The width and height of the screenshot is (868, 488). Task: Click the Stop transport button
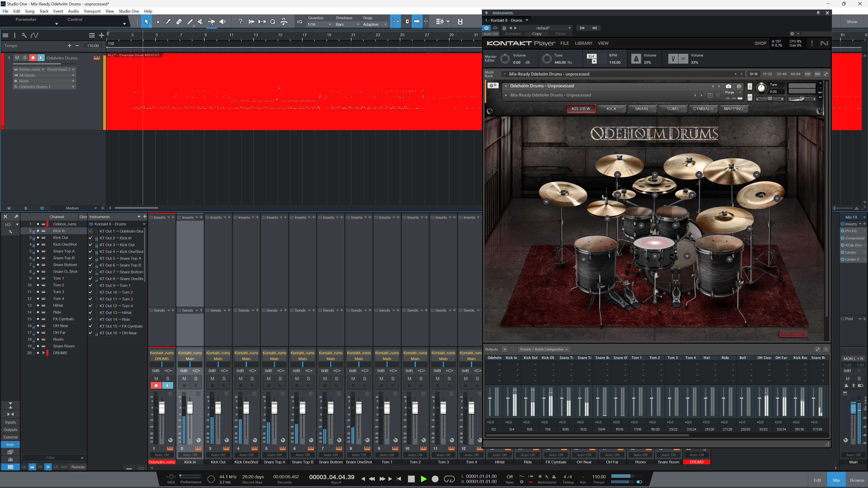click(x=411, y=479)
